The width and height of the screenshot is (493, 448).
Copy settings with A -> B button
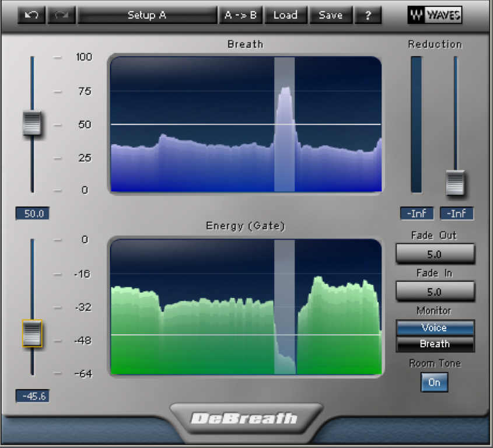pyautogui.click(x=240, y=15)
